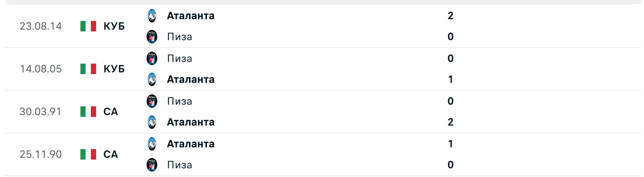The width and height of the screenshot is (644, 177).
Task: Open match dated 14.08.05
Action: (x=323, y=69)
